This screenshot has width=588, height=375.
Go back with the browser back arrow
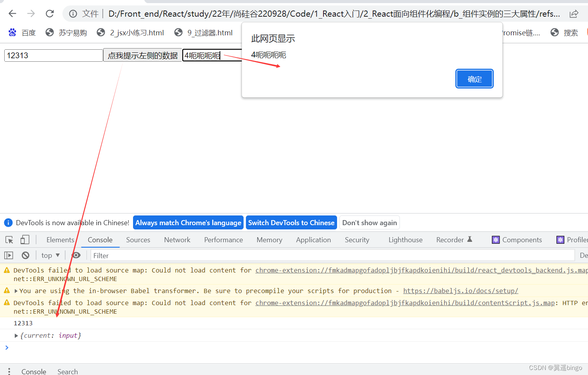coord(12,14)
